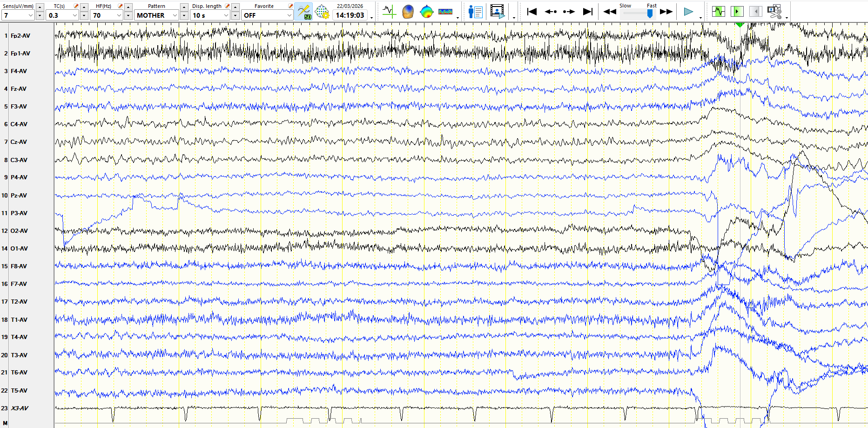Select the Fp2-AV channel label
Viewport: 868px width, 428px height.
(x=20, y=36)
